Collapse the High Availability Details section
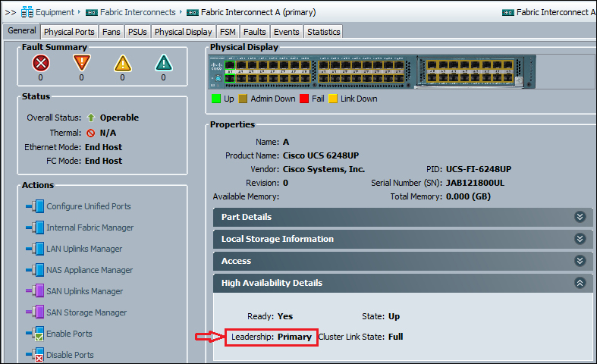Image resolution: width=597 pixels, height=364 pixels. pyautogui.click(x=580, y=283)
